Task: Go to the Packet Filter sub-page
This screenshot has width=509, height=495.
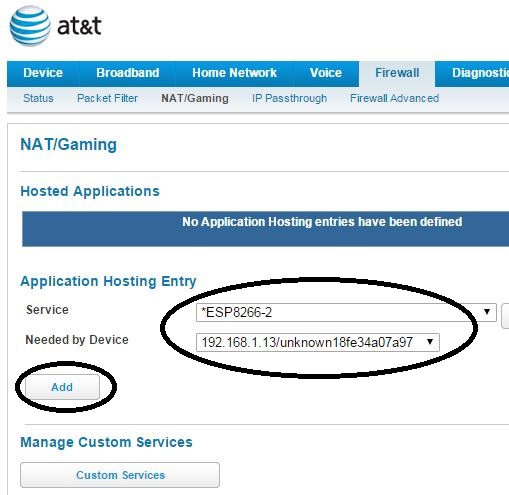Action: coord(107,98)
